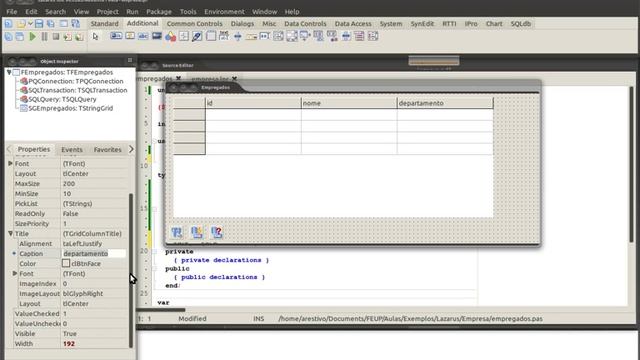Open the Project menu
Screen dimensions: 640x360
pos(107,11)
